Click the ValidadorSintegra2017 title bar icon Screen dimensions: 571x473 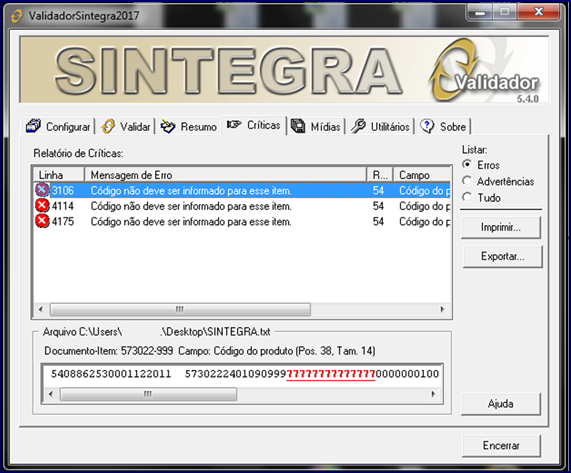(16, 16)
